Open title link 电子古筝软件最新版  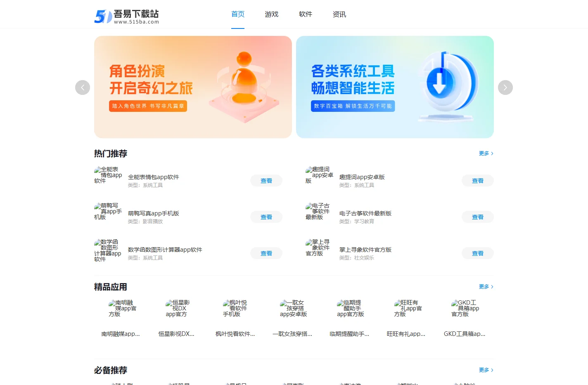365,213
